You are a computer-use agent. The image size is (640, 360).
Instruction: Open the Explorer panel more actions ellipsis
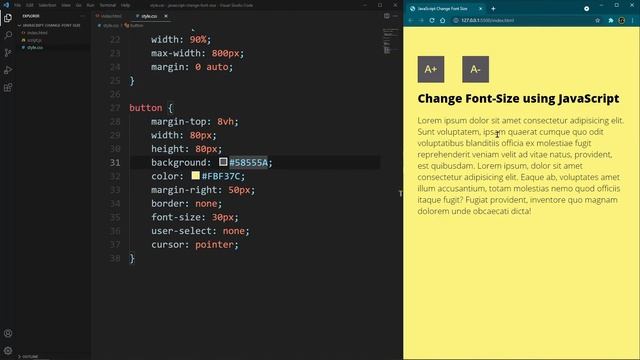[x=83, y=16]
